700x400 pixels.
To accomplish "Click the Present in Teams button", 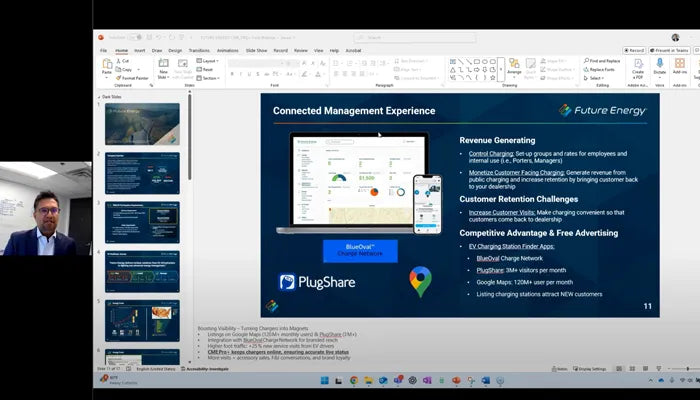I will coord(670,50).
